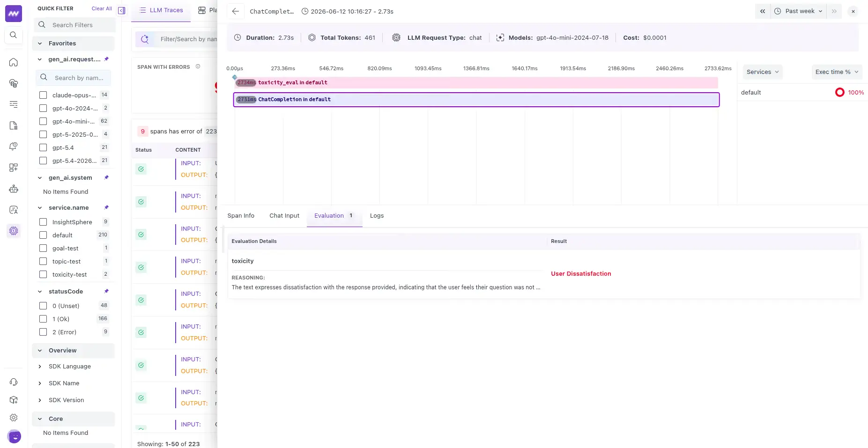Open the Services dropdown
Screen dimensions: 868x448
click(x=763, y=72)
